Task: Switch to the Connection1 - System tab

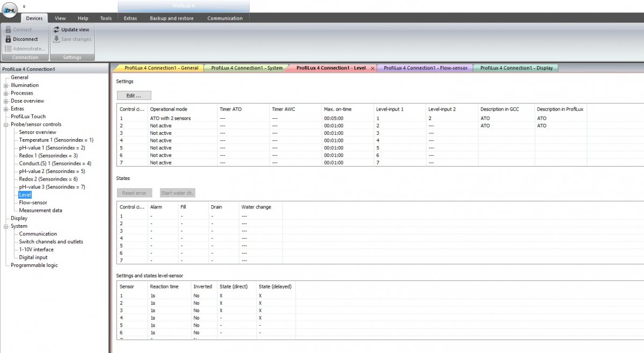Action: pos(246,68)
